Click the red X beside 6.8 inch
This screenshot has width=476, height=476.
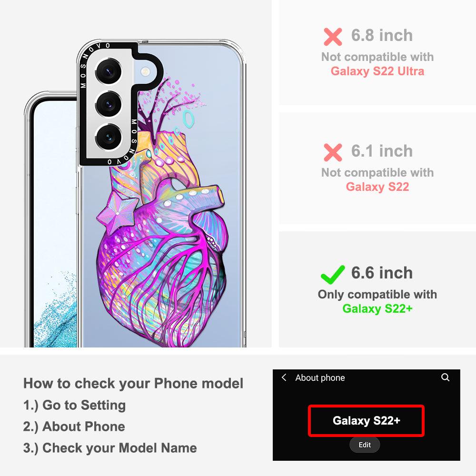pos(333,37)
